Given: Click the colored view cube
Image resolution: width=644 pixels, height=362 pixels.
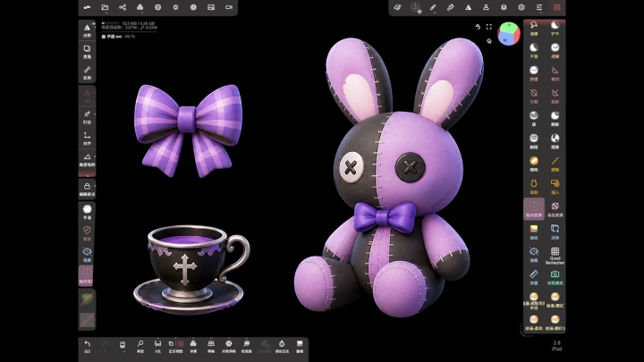Looking at the screenshot, I should click(x=509, y=34).
